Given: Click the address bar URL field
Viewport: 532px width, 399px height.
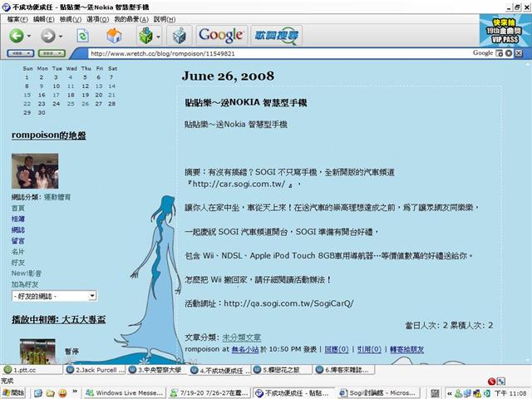Looking at the screenshot, I should pos(278,53).
